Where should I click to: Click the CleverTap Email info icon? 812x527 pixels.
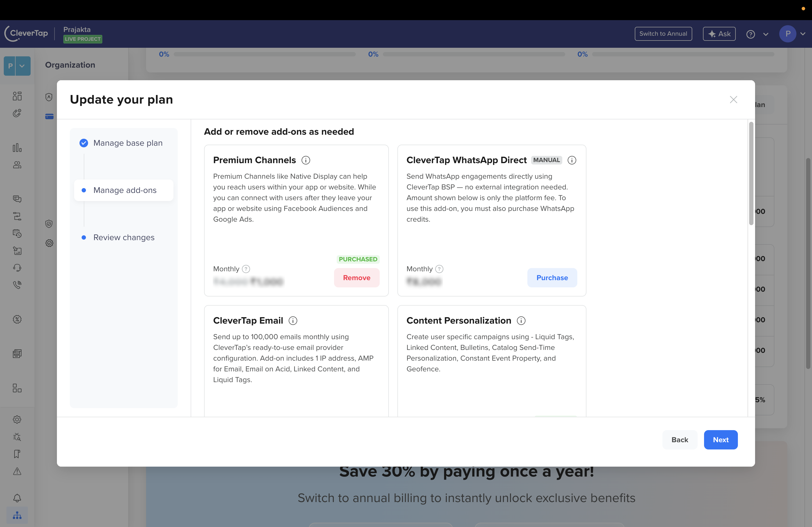[293, 321]
